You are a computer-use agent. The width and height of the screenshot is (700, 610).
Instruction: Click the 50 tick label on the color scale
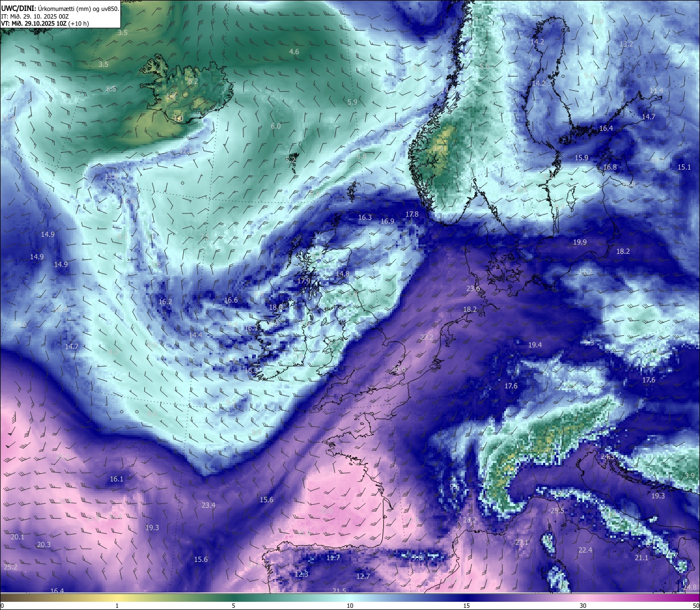(696, 606)
